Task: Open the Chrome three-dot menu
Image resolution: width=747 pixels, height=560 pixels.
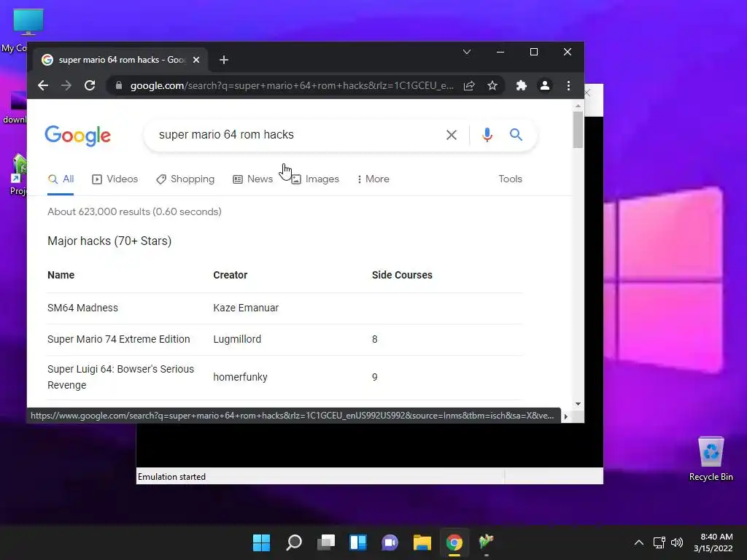Action: (568, 86)
